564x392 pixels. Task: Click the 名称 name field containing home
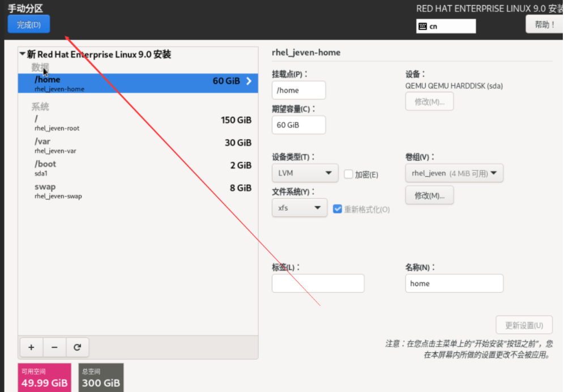coord(454,283)
